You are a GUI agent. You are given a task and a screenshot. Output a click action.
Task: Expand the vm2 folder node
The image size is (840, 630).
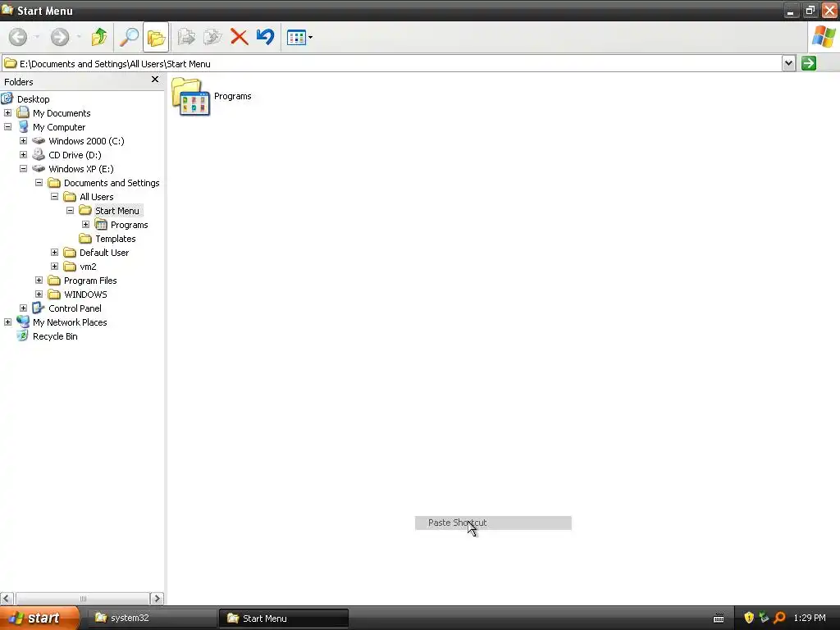click(54, 267)
